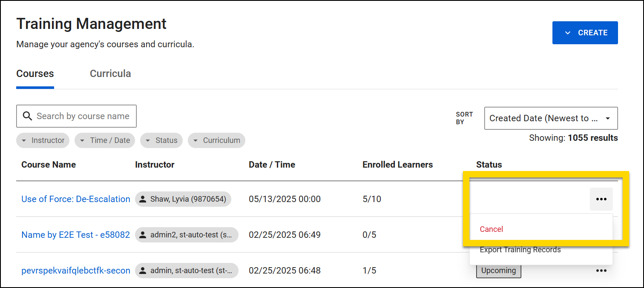
Task: Open the Curriculum filter dropdown
Action: [216, 140]
